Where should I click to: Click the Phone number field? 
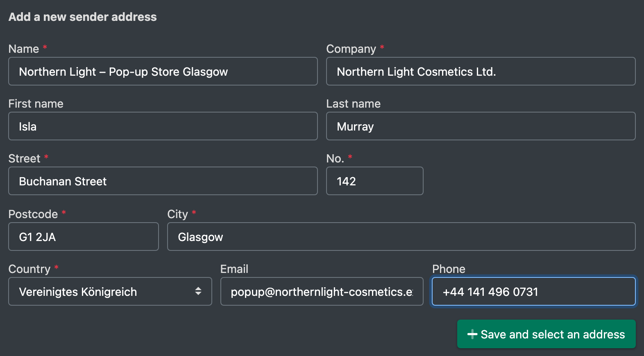click(534, 291)
